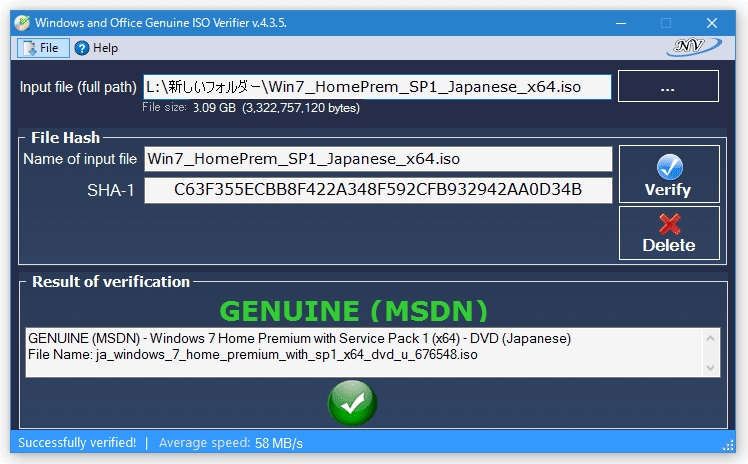The image size is (748, 464).
Task: Click the blue checkmark Verify icon
Action: tap(670, 166)
